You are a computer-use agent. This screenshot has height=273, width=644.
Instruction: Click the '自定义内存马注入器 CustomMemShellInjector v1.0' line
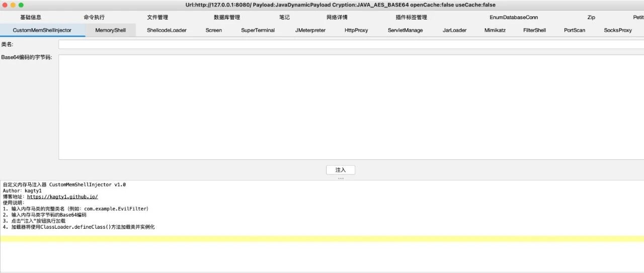tap(64, 185)
